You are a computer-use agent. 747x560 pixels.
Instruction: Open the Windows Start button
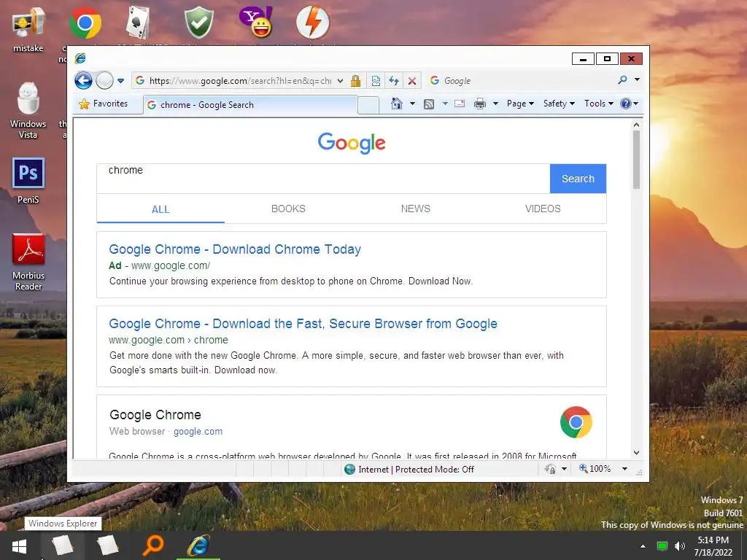19,545
